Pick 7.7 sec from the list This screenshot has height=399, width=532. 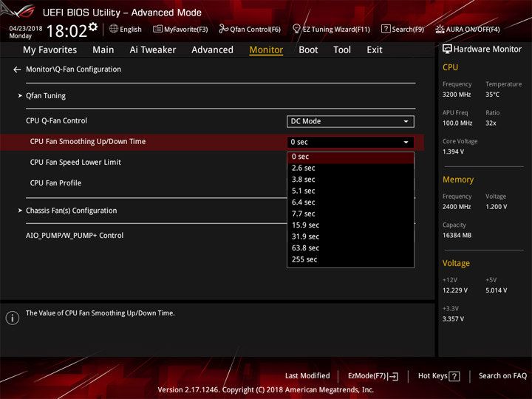click(x=350, y=214)
